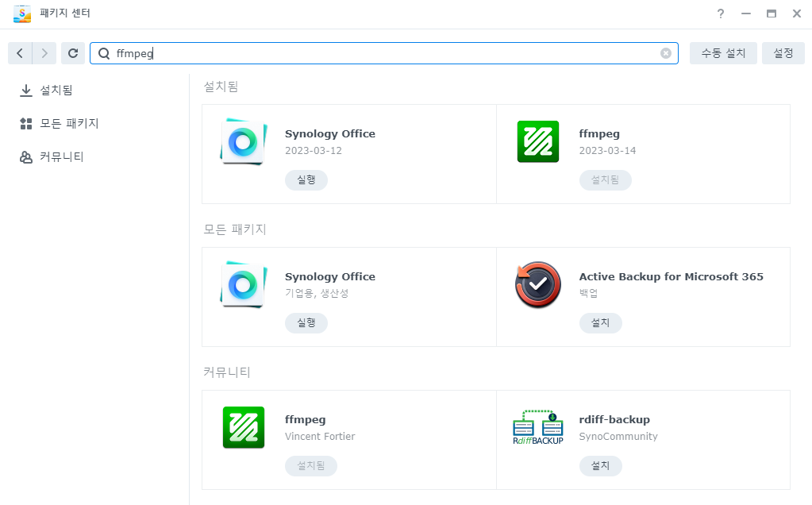
Task: Open rdiff-backup title text
Action: click(614, 419)
